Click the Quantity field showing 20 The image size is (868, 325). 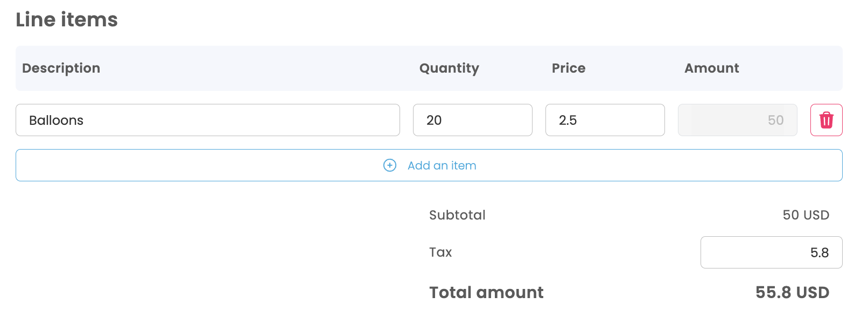coord(472,120)
